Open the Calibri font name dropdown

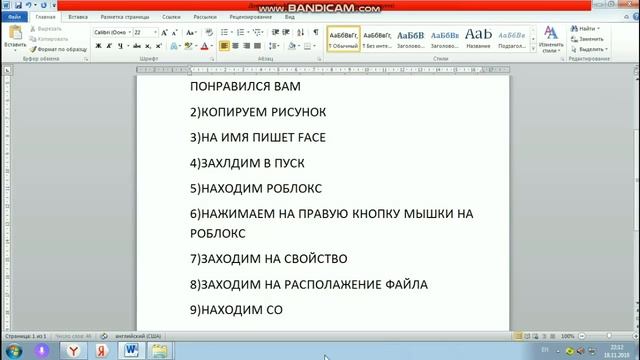pos(130,32)
